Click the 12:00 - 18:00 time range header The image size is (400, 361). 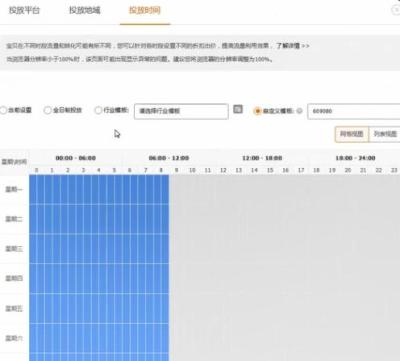262,158
